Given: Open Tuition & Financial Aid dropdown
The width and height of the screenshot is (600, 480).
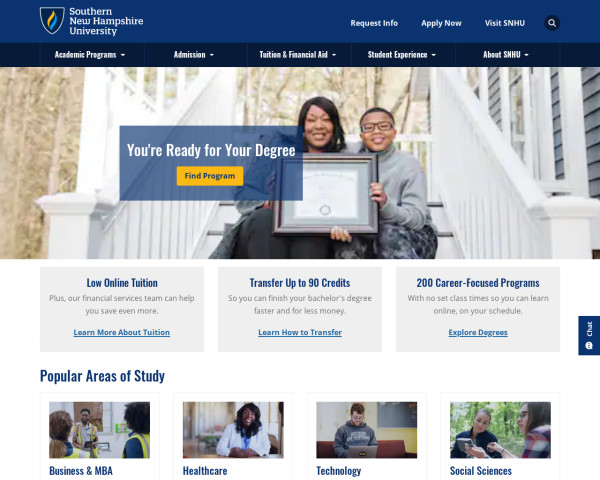Looking at the screenshot, I should pyautogui.click(x=298, y=55).
